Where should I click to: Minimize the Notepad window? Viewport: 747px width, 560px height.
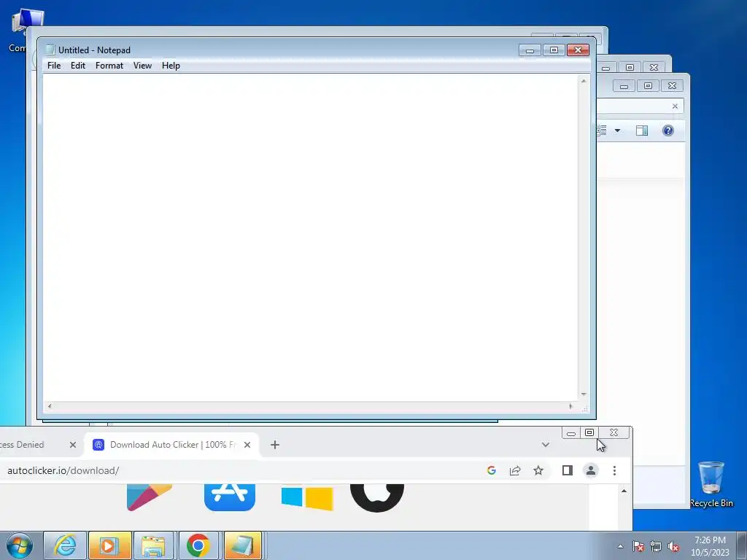click(x=530, y=50)
